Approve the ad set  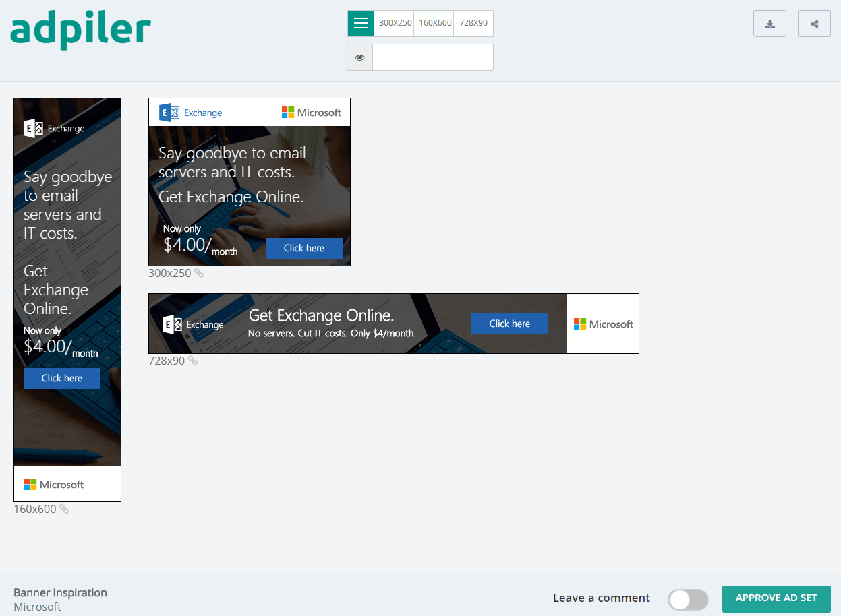pos(776,598)
